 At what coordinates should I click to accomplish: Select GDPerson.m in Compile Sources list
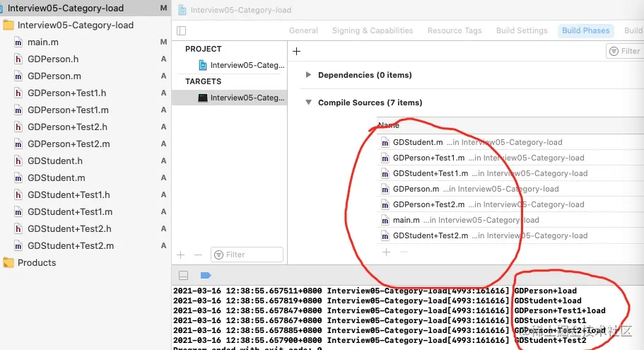coord(510,189)
